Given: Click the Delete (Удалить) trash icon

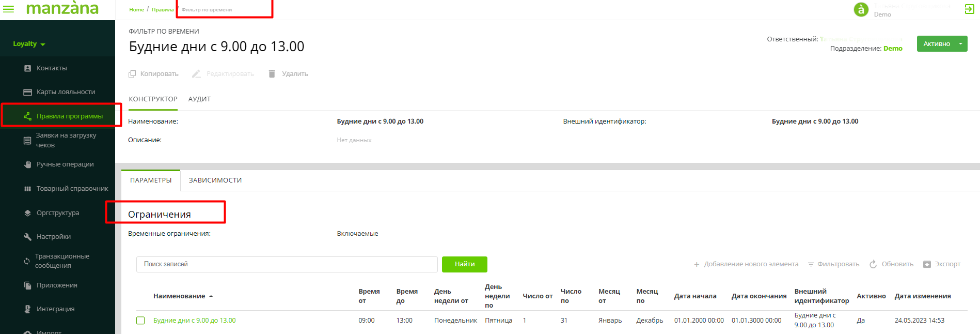Looking at the screenshot, I should pos(272,74).
